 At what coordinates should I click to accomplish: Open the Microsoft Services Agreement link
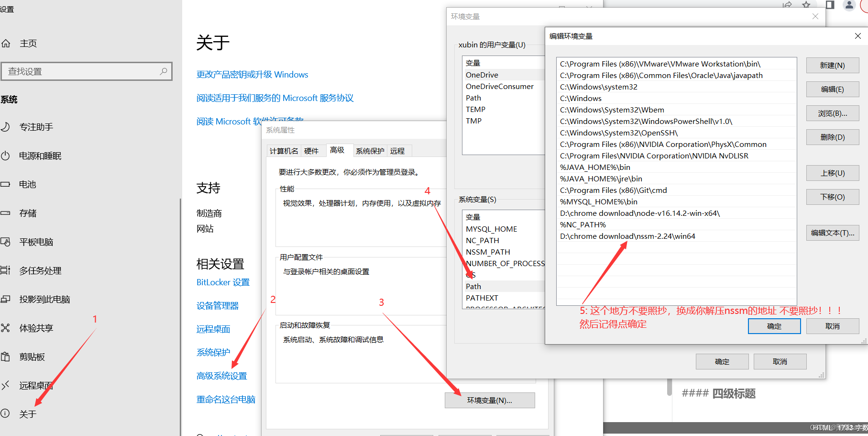coord(275,98)
